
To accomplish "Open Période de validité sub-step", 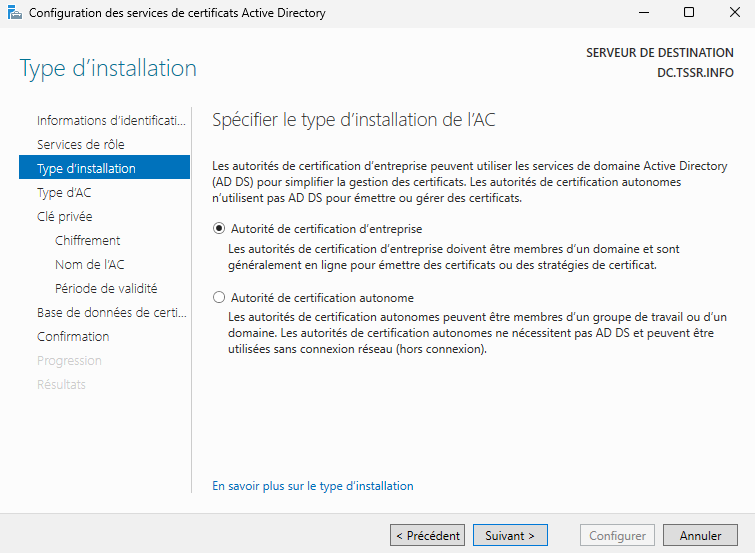I will [x=106, y=288].
